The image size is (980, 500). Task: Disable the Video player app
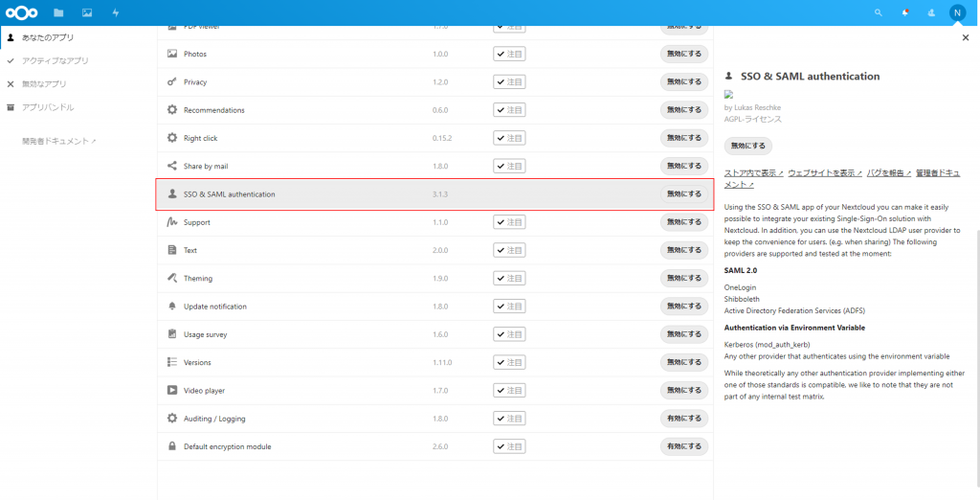click(684, 390)
